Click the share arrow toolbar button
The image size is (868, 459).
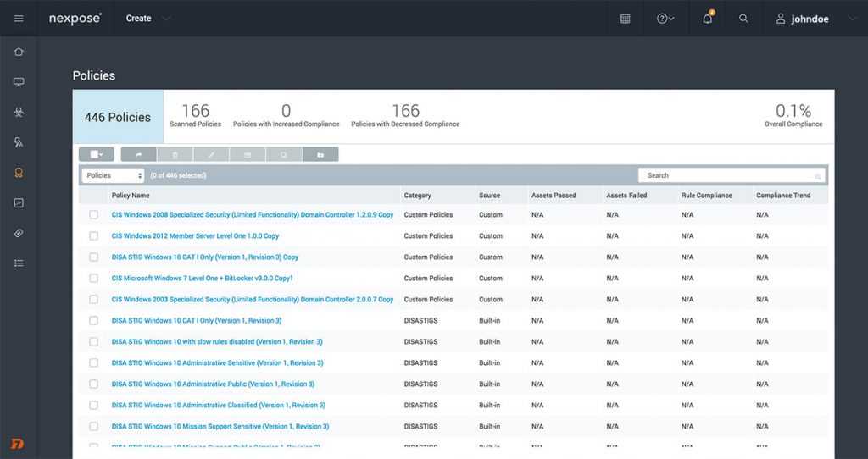(x=139, y=155)
